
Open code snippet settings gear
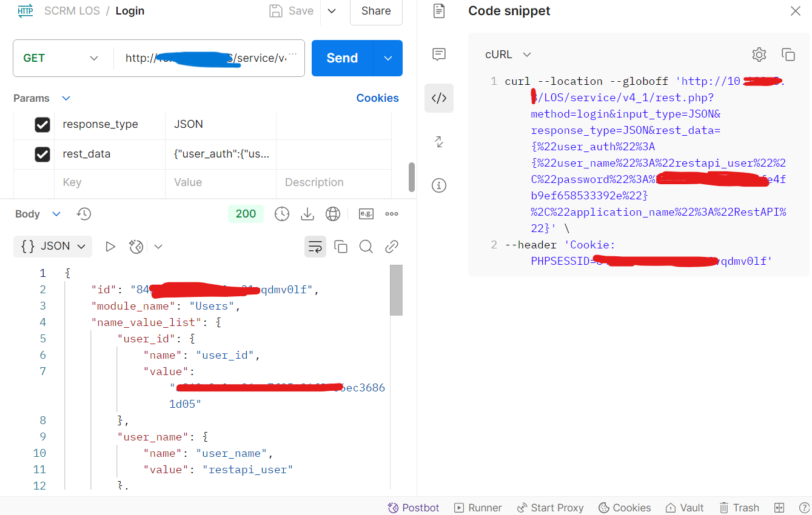click(x=759, y=55)
